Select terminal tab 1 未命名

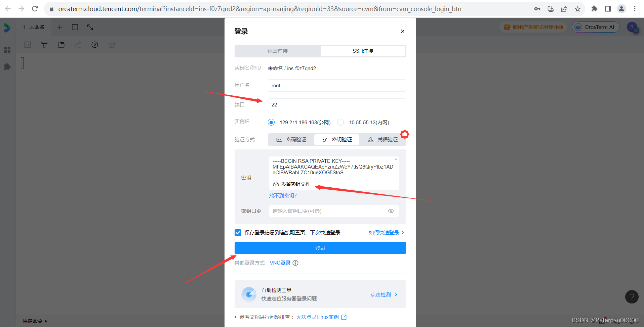coord(34,27)
